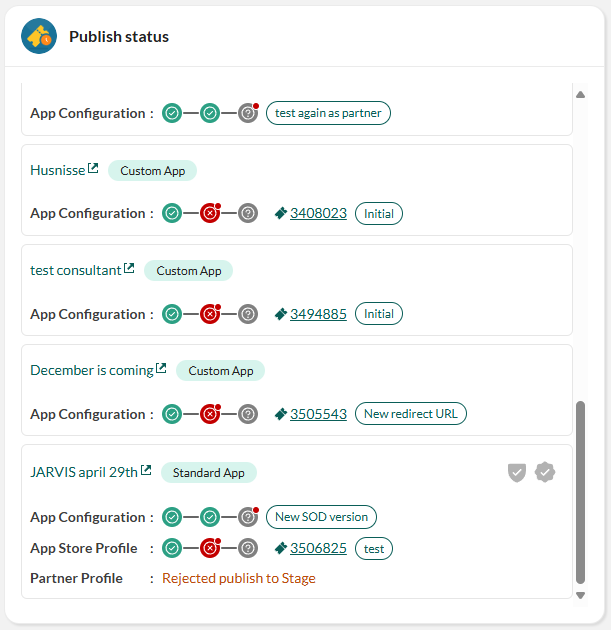
Task: Click the 'New SOD version' tag
Action: tap(321, 517)
